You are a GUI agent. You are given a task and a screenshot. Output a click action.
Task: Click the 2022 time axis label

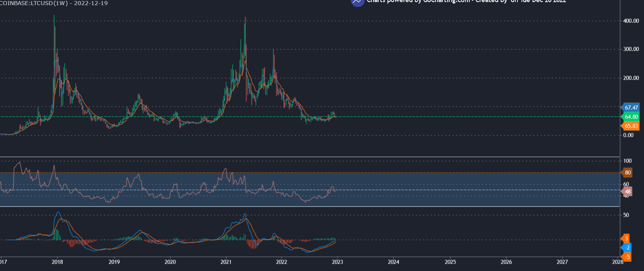tap(282, 262)
